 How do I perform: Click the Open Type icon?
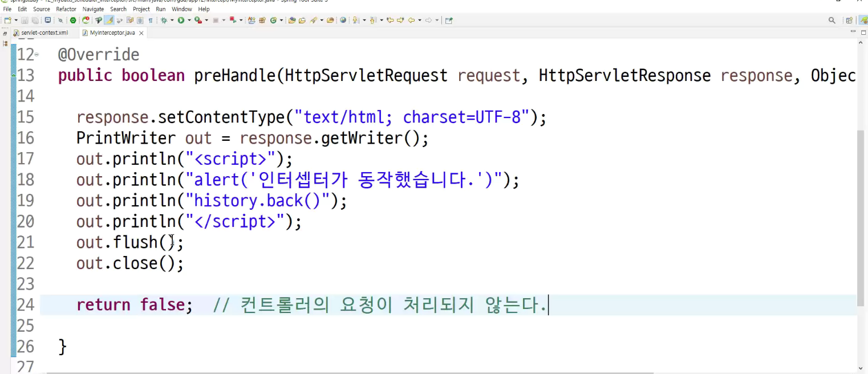point(291,20)
